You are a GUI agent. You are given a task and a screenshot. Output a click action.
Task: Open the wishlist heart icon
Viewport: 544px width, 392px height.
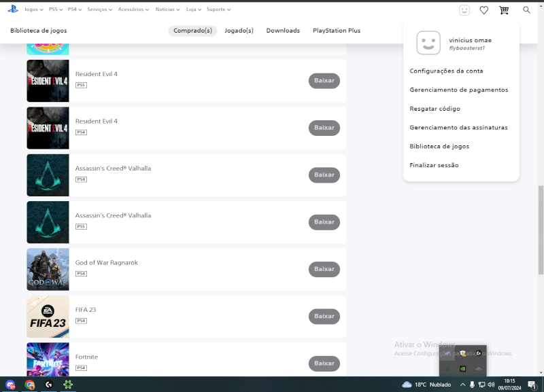(x=484, y=10)
